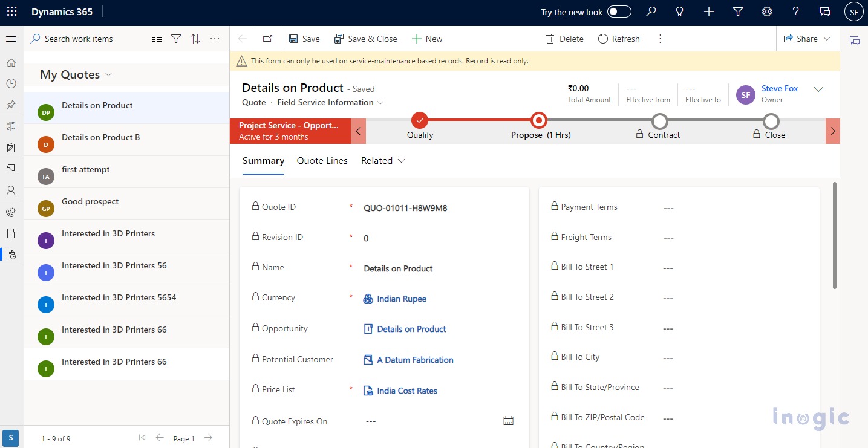Open the Quotes icon in sidebar
The height and width of the screenshot is (448, 868).
pos(11,255)
